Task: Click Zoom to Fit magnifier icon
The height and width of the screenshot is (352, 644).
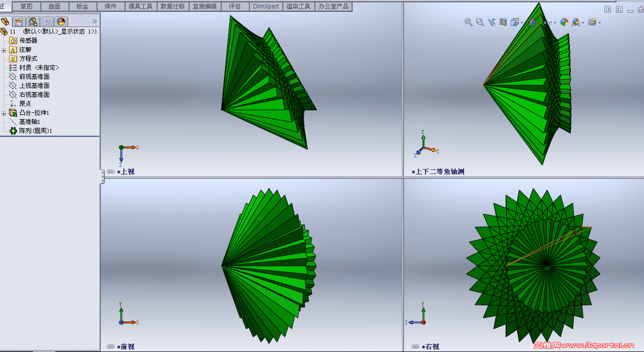Action: click(469, 22)
